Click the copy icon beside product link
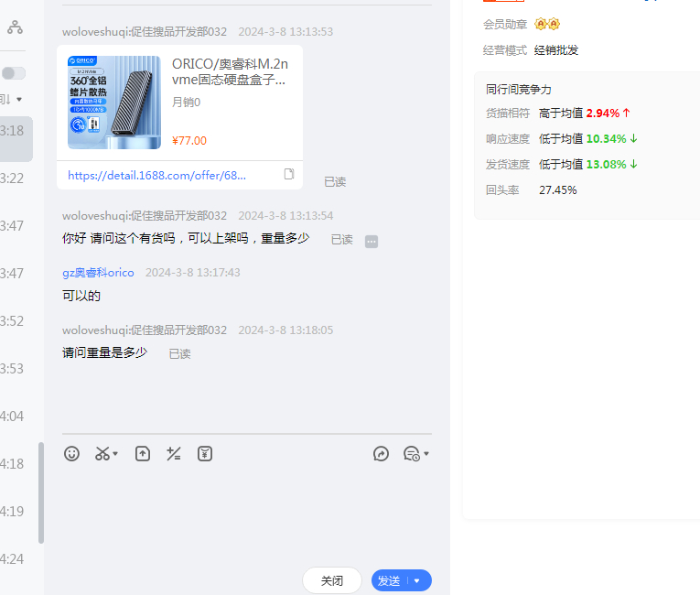700x595 pixels. pyautogui.click(x=289, y=174)
